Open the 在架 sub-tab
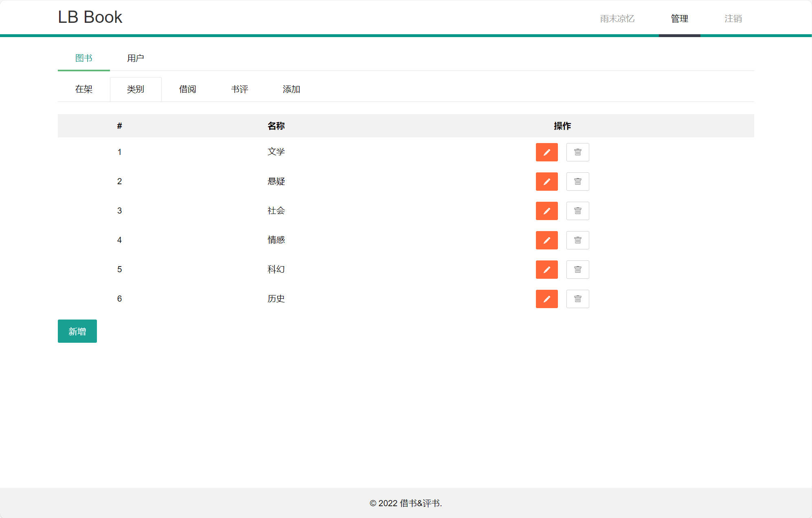Image resolution: width=812 pixels, height=518 pixels. tap(84, 89)
